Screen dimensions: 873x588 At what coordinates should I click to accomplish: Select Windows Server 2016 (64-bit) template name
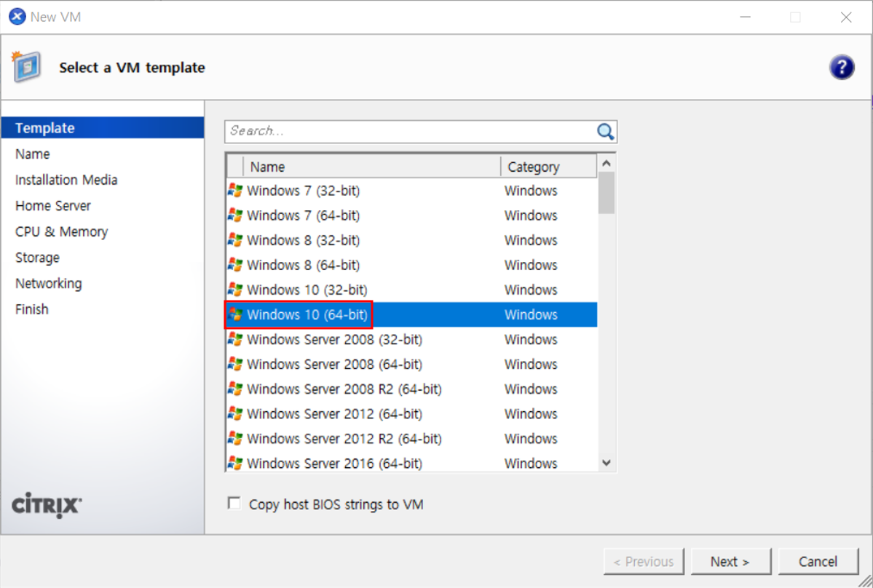pos(335,463)
